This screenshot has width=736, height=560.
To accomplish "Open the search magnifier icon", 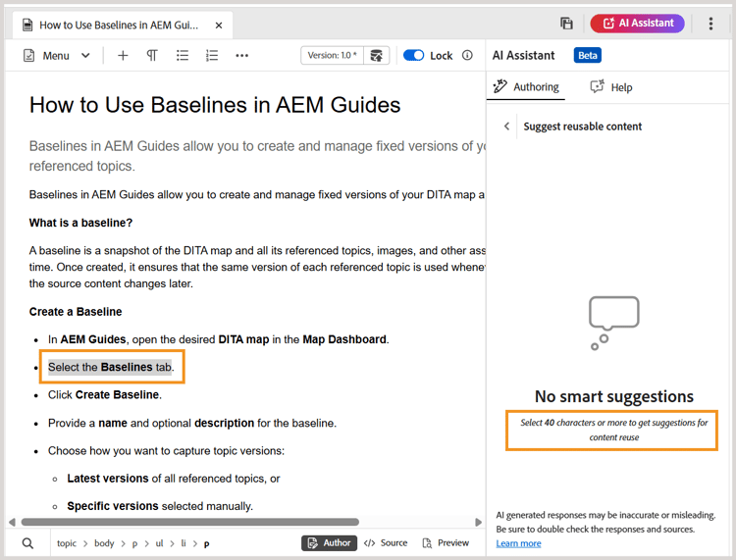I will 28,543.
